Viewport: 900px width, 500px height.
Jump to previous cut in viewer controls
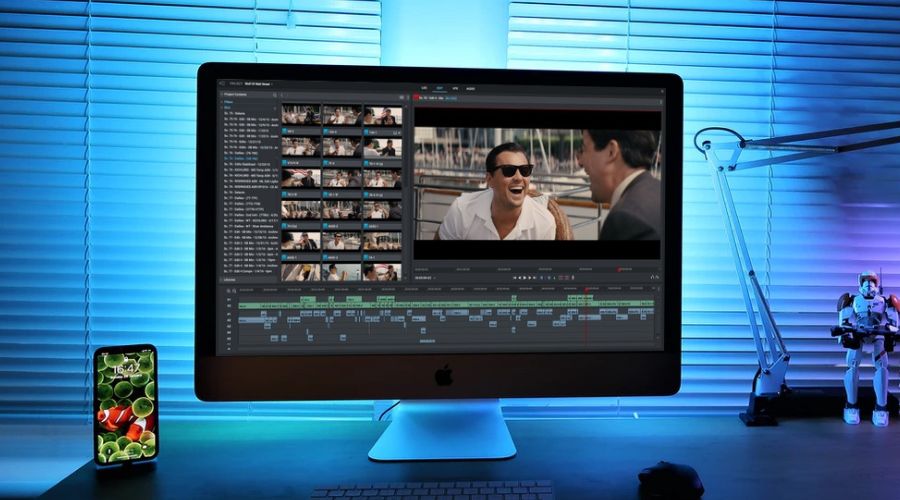pyautogui.click(x=515, y=278)
